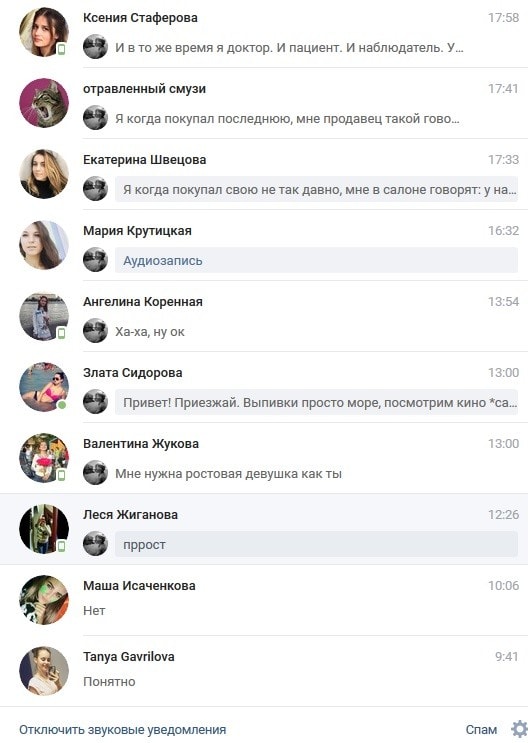Click the Спам link at the bottom
Screen dimensions: 528x743
[x=481, y=729]
